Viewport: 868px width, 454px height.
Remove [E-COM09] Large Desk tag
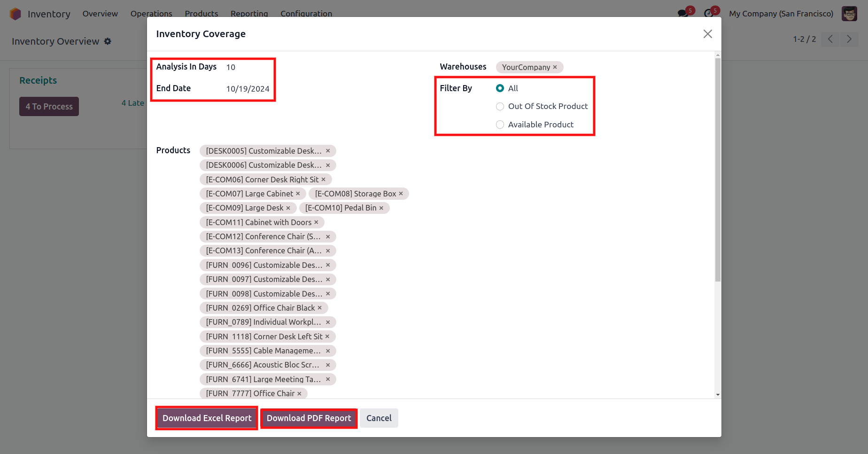[x=288, y=208]
